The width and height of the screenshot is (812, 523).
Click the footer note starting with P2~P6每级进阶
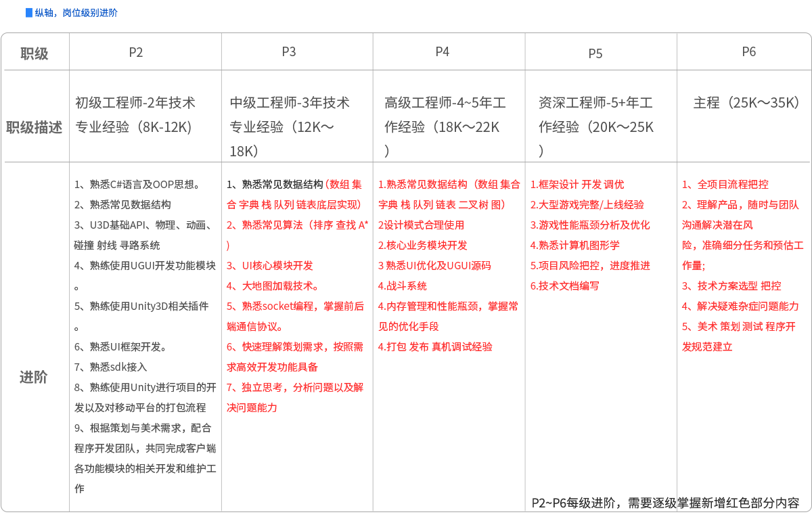(x=665, y=503)
